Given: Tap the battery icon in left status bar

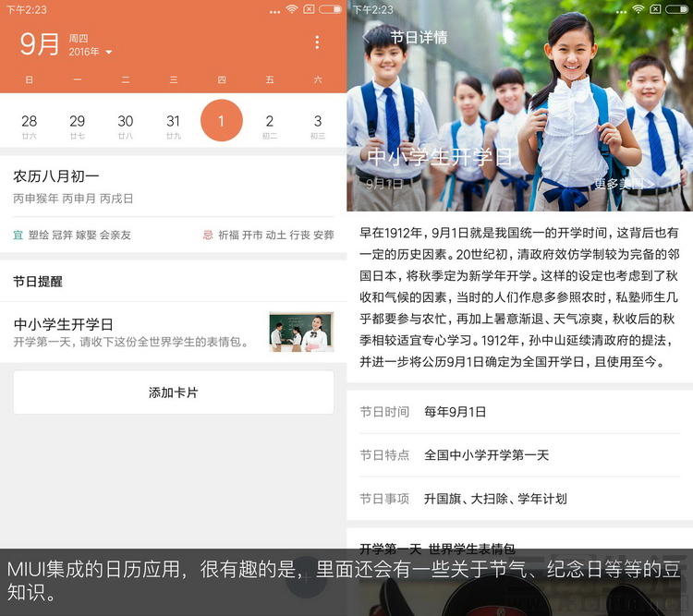Looking at the screenshot, I should pos(330,9).
